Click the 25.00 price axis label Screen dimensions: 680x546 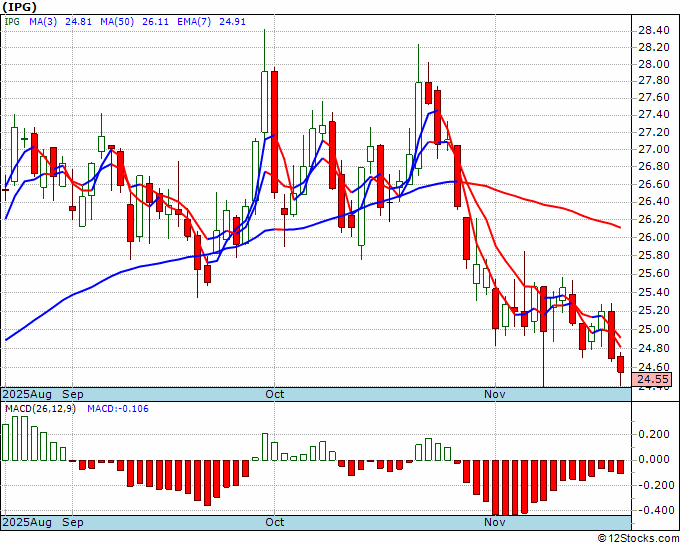coord(654,329)
